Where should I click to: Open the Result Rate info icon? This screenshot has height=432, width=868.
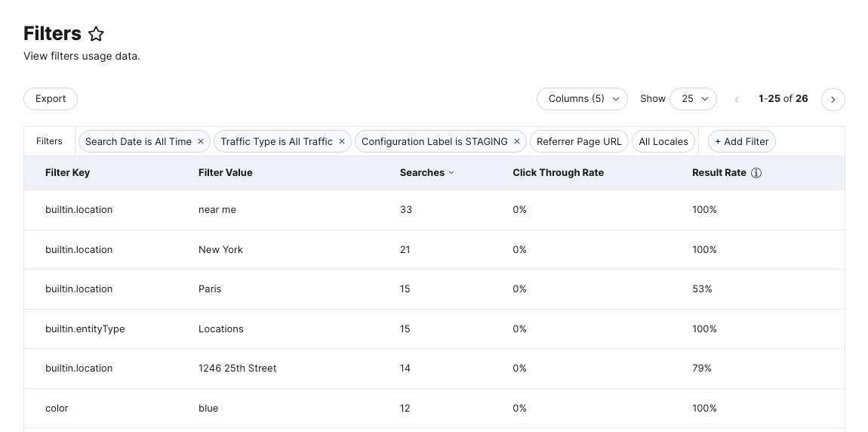pyautogui.click(x=756, y=173)
